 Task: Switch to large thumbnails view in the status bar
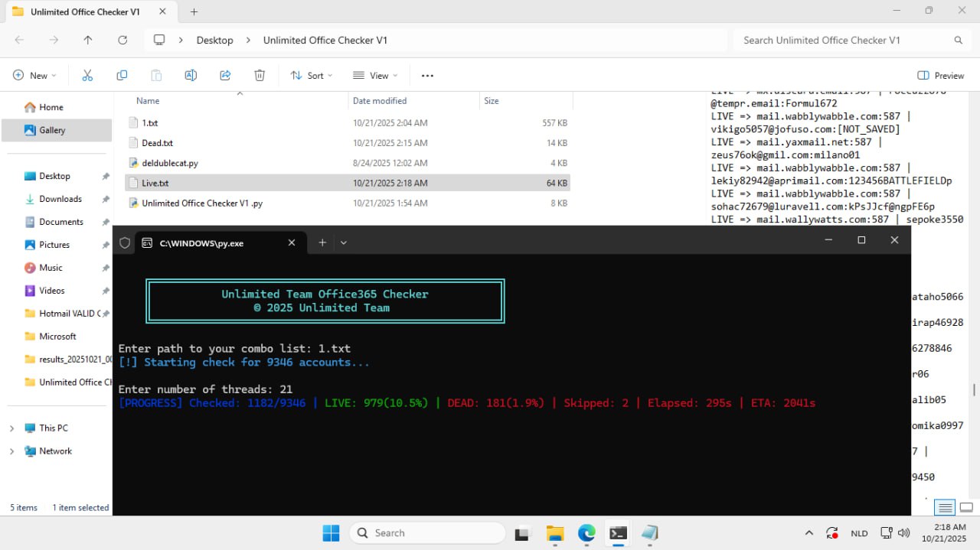(966, 508)
